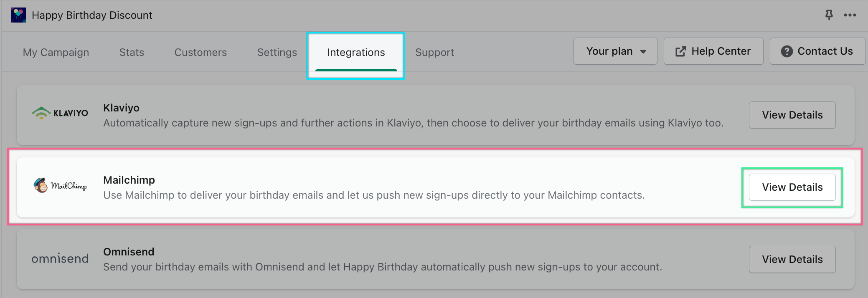Click the Mailchimp monkey logo

click(x=41, y=185)
